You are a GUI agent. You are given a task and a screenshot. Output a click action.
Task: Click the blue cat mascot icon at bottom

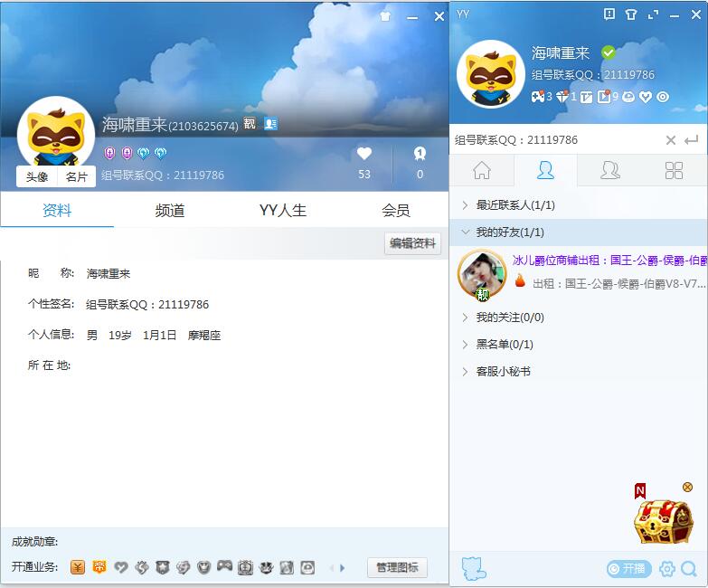474,569
